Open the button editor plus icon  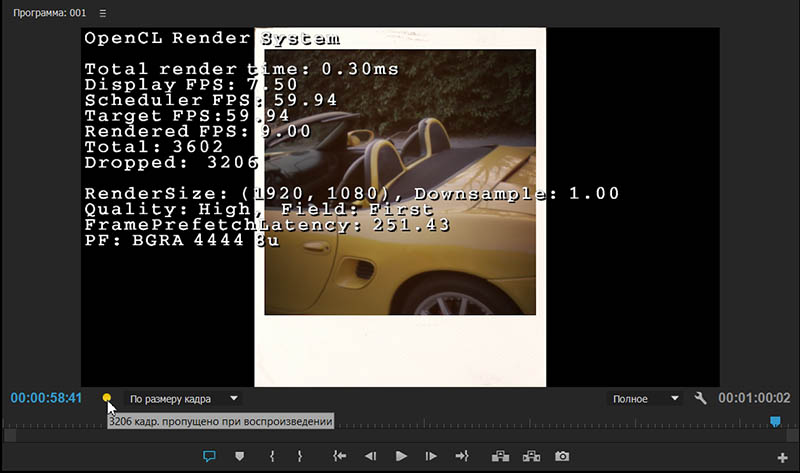coord(782,458)
